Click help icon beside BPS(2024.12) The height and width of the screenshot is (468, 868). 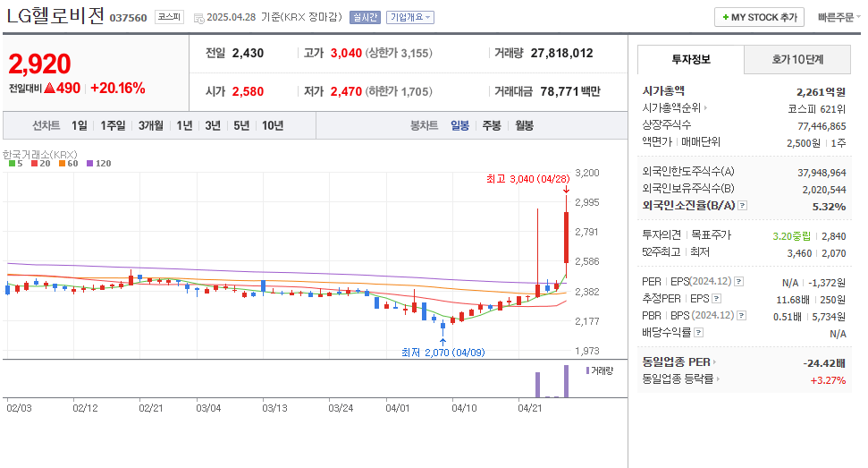(742, 316)
